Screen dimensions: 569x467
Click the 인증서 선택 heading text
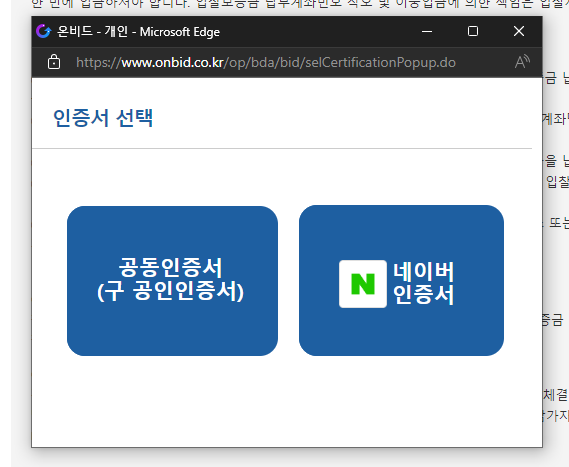click(103, 118)
